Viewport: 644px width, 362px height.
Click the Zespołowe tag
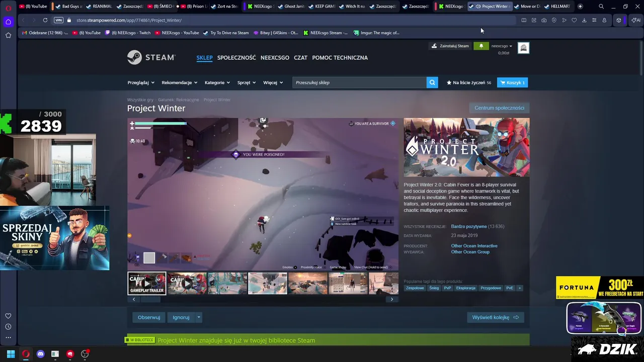pos(415,288)
